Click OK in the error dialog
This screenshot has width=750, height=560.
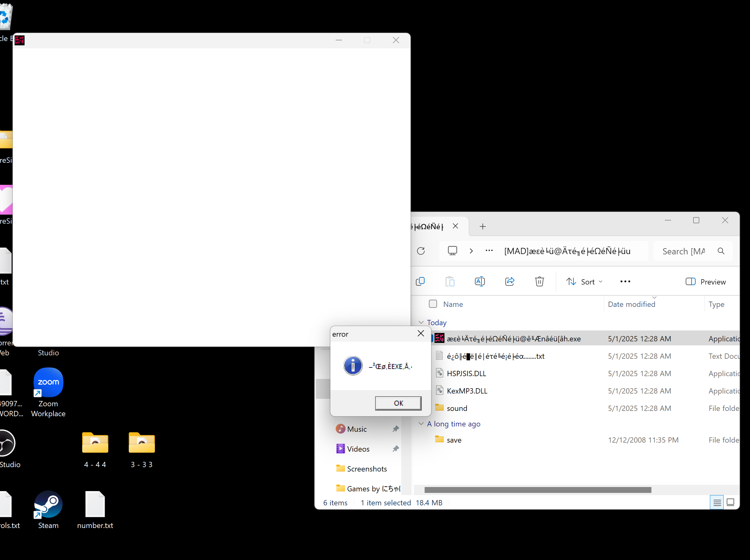[398, 403]
